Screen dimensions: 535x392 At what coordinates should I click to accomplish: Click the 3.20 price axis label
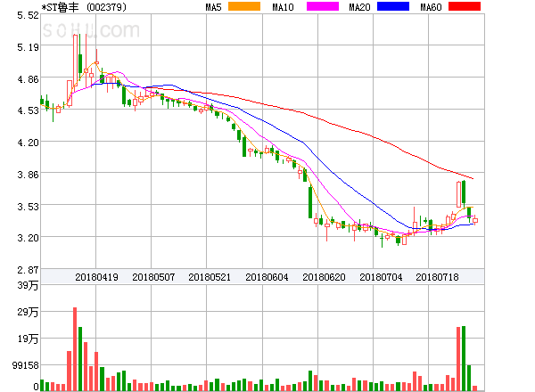28,238
